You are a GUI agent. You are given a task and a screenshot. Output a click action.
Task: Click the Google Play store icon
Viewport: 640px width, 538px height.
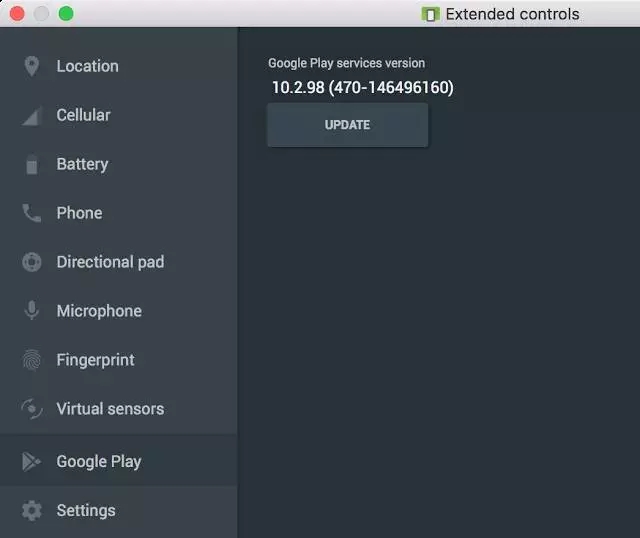point(32,461)
